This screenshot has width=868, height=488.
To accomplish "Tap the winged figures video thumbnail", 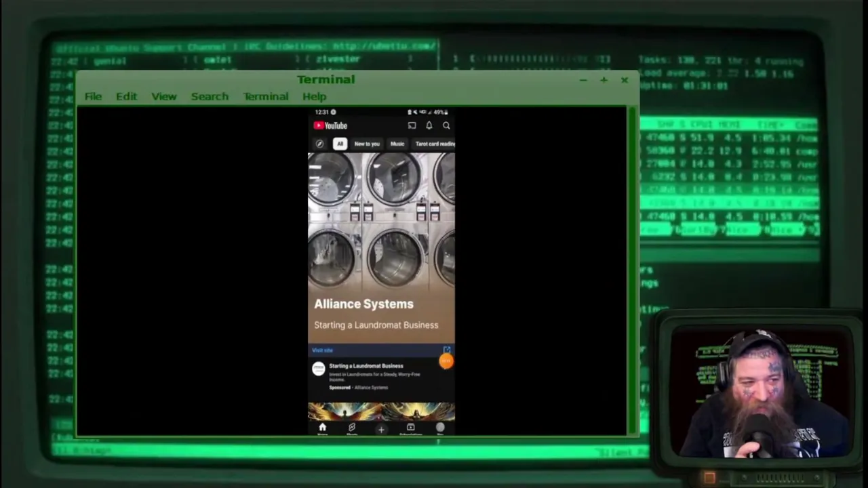I will pyautogui.click(x=381, y=411).
